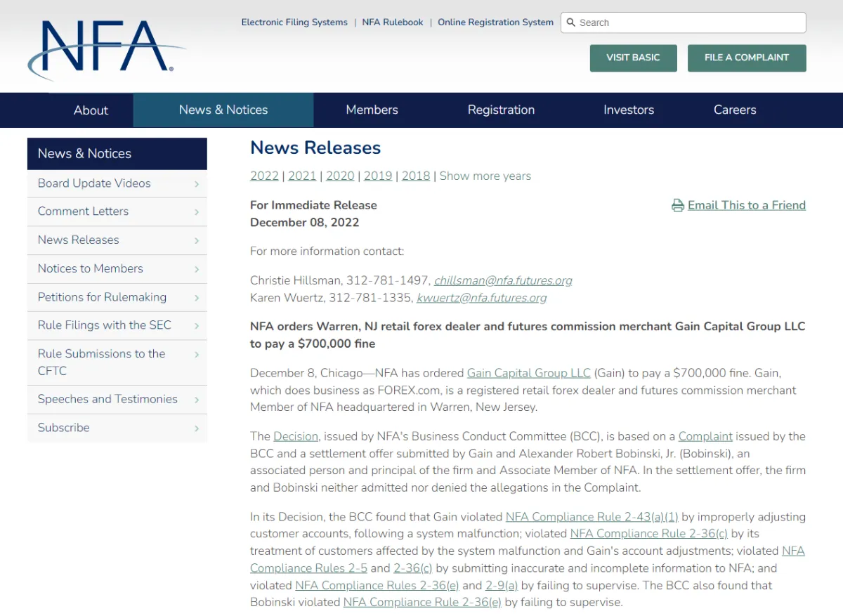The height and width of the screenshot is (616, 843).
Task: Open Comment Letters sidebar item
Action: click(117, 212)
